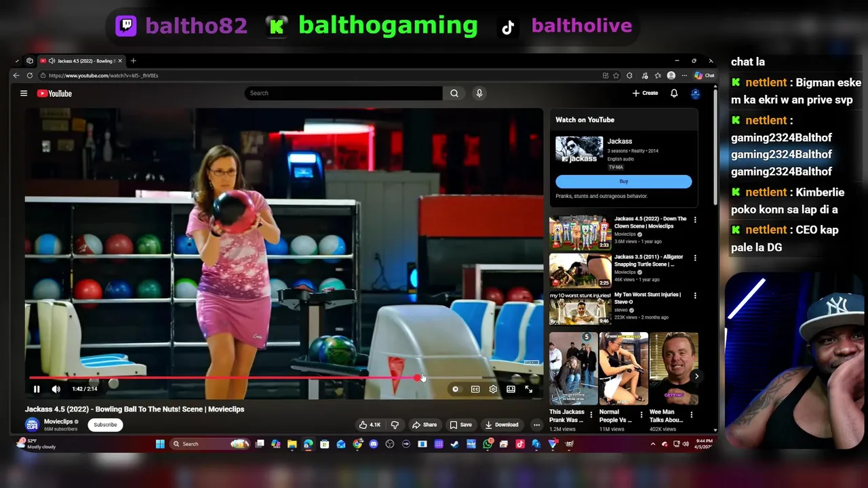Pause the video playback
Image resolution: width=868 pixels, height=488 pixels.
tap(37, 389)
